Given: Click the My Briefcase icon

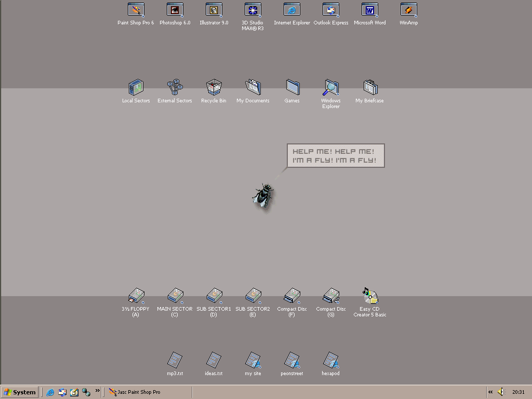Looking at the screenshot, I should click(x=370, y=87).
